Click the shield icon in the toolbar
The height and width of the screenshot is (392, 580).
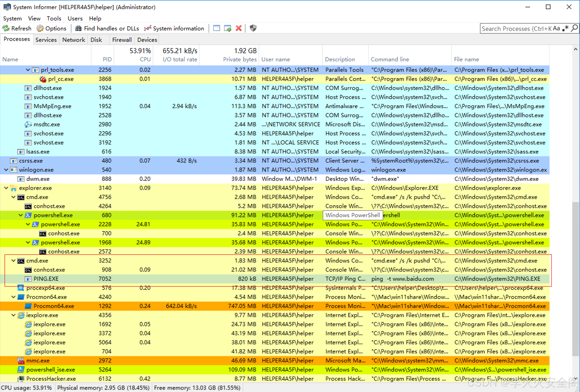[253, 28]
